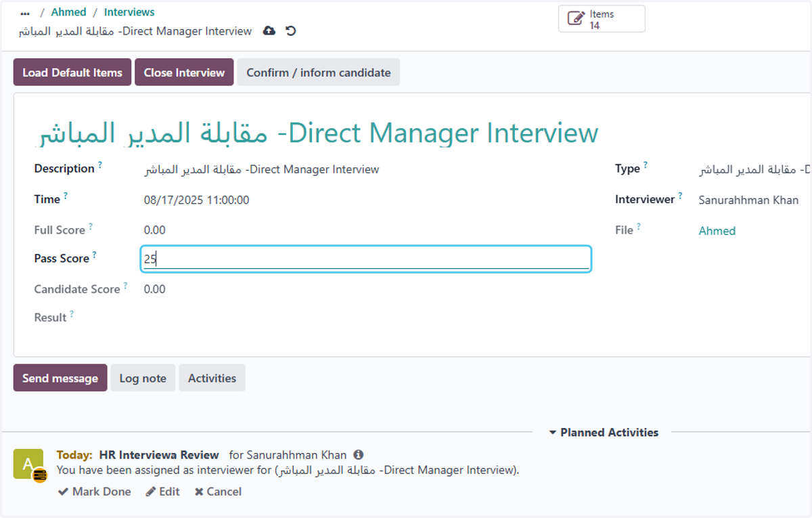Click the Time field 08/17/2025 11:00:00
This screenshot has width=812, height=518.
tap(197, 200)
